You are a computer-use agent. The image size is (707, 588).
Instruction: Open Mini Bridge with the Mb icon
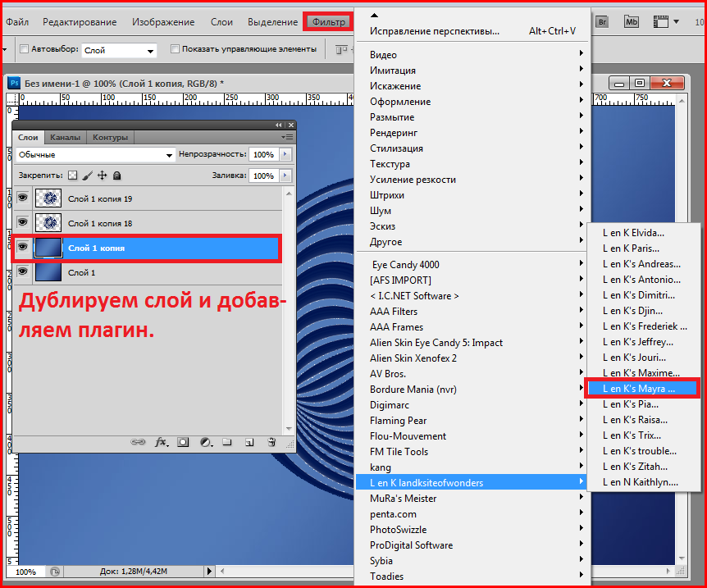click(x=632, y=21)
